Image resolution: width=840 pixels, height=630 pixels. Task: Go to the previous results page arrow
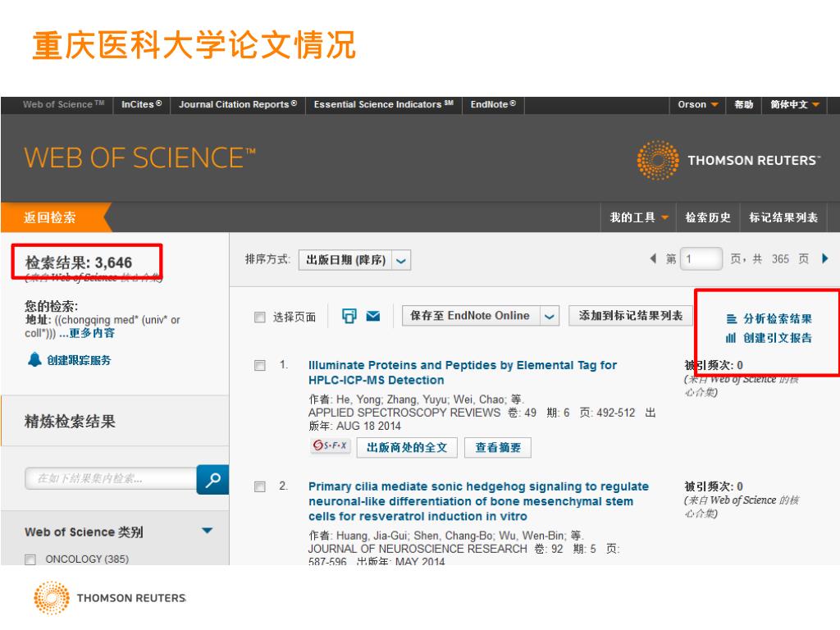pyautogui.click(x=653, y=258)
